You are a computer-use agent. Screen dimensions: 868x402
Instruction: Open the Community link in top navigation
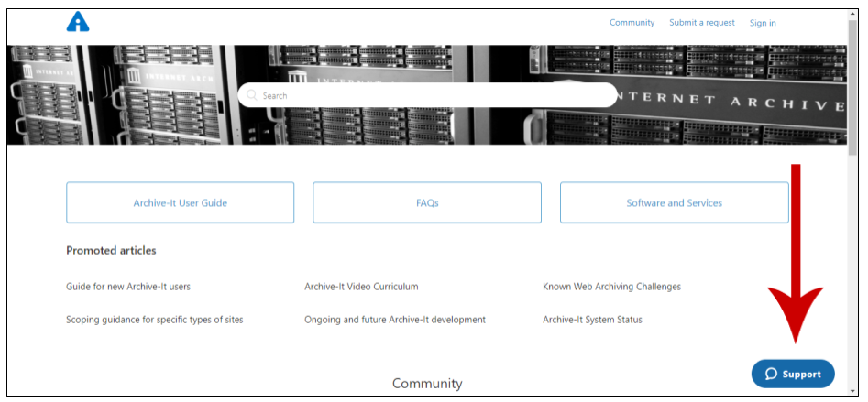(x=632, y=23)
